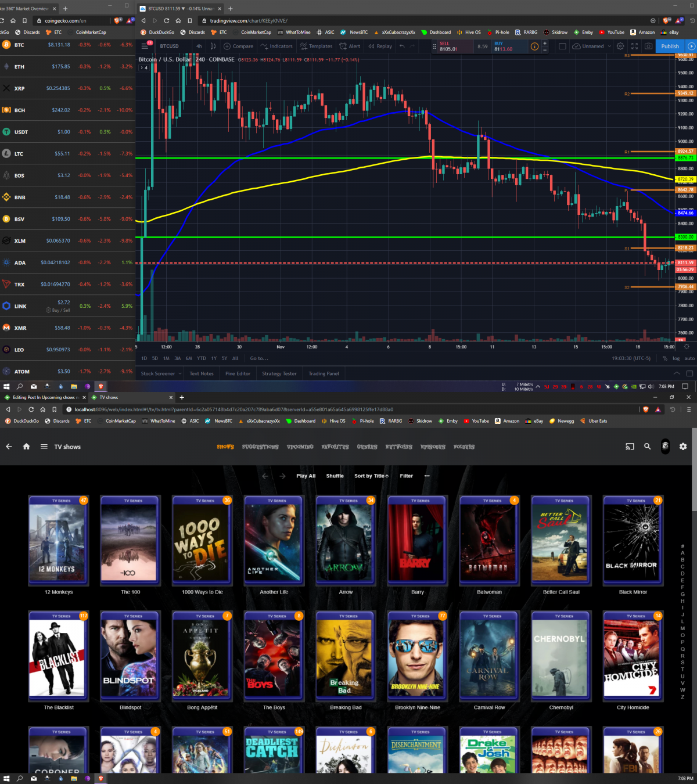This screenshot has height=784, width=697.
Task: Click the BUY 8113.60 order button
Action: pyautogui.click(x=509, y=46)
